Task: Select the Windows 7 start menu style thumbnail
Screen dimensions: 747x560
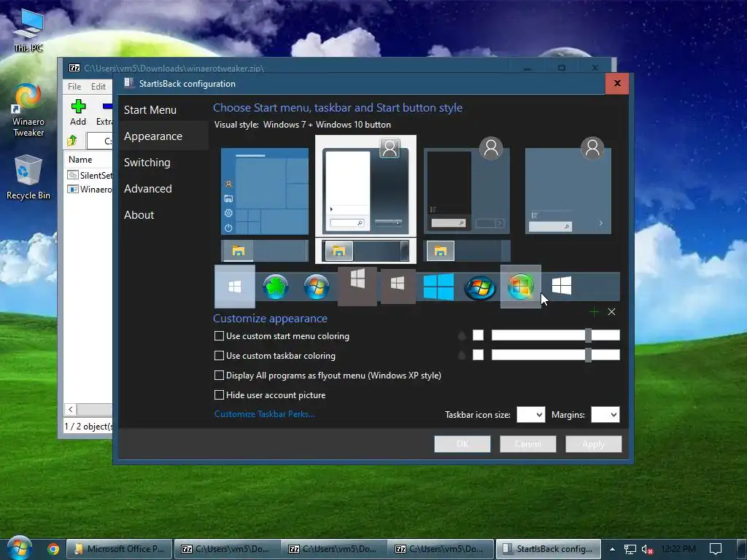Action: point(365,186)
